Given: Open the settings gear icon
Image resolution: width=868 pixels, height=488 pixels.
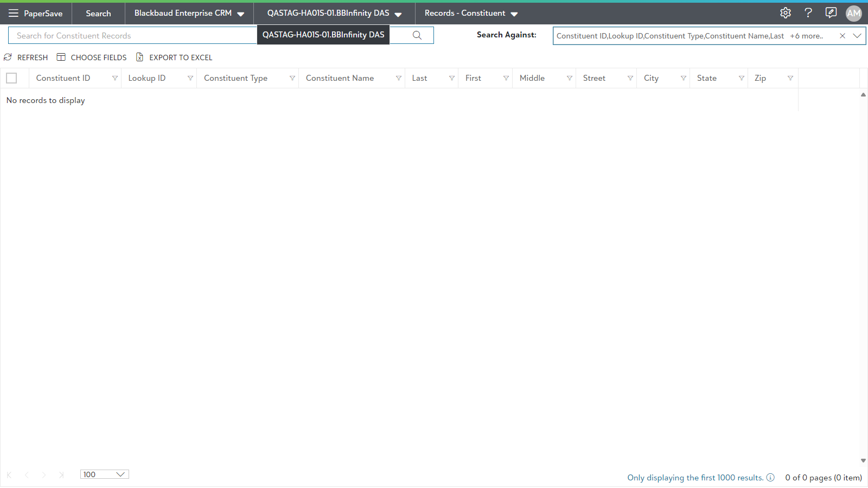Looking at the screenshot, I should coord(785,13).
